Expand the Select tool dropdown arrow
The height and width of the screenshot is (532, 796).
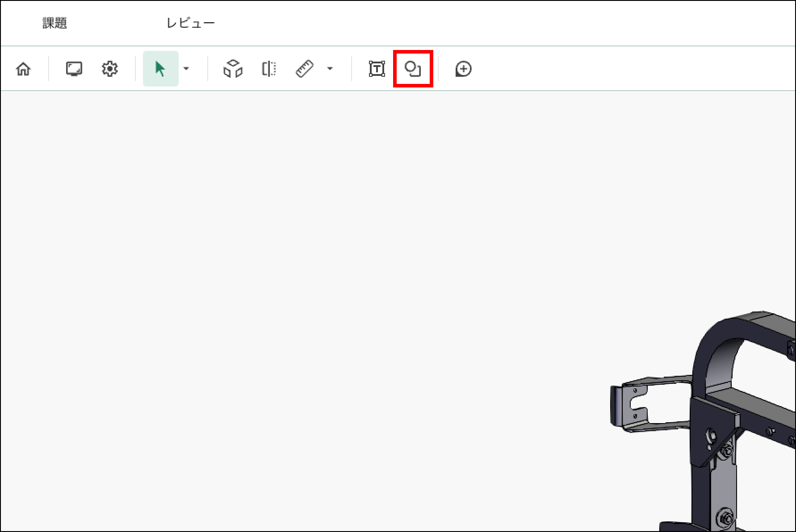(186, 69)
